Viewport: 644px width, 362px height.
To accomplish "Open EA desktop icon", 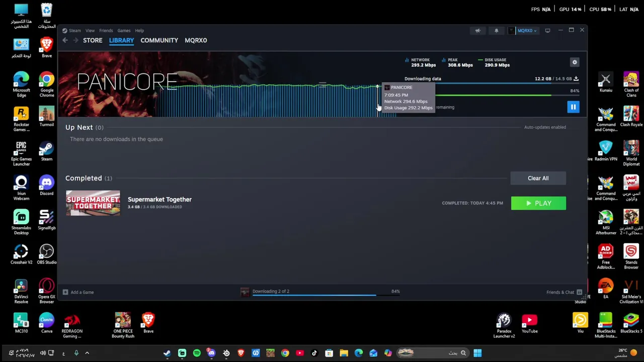I will point(606,288).
